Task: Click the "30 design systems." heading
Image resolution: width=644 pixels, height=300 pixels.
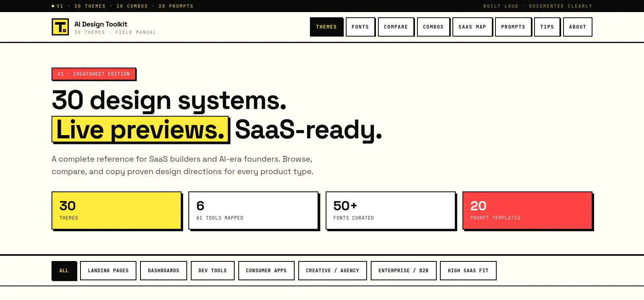Action: click(x=169, y=100)
